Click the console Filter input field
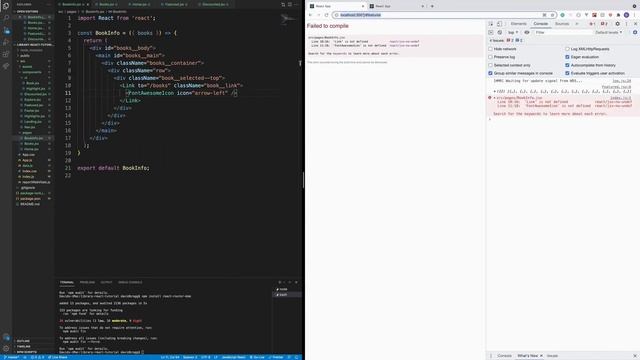640x360 pixels. (562, 32)
